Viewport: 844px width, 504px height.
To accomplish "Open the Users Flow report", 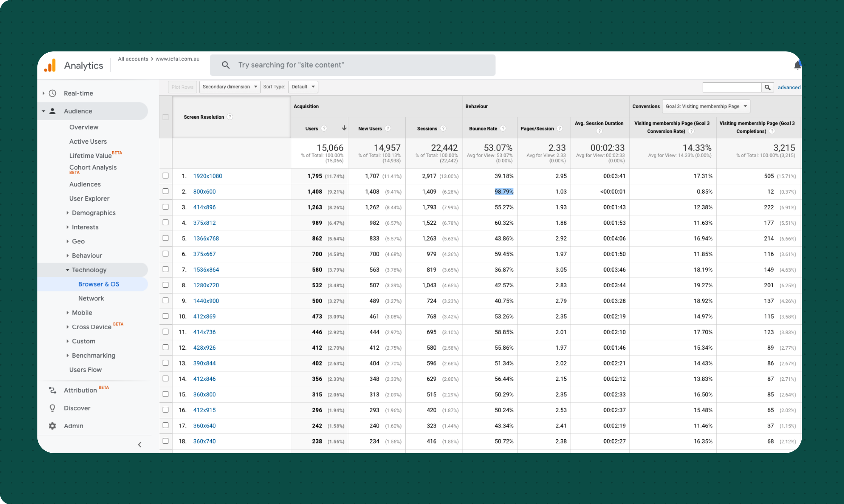I will coord(86,370).
